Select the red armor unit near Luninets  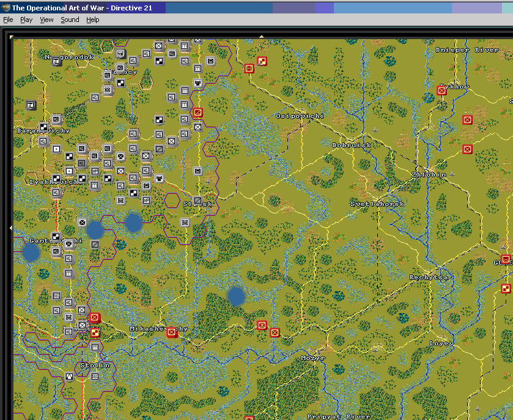95,333
